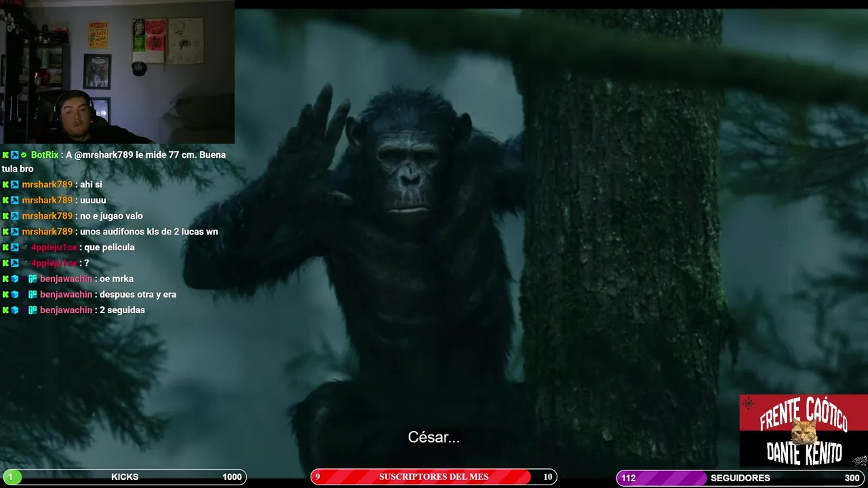Click the chat message 'que pelicula'
Viewport: 868px width, 488px height.
109,247
